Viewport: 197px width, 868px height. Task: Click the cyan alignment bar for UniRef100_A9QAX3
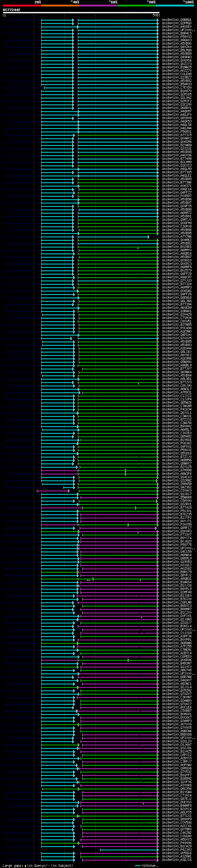(x=100, y=40)
